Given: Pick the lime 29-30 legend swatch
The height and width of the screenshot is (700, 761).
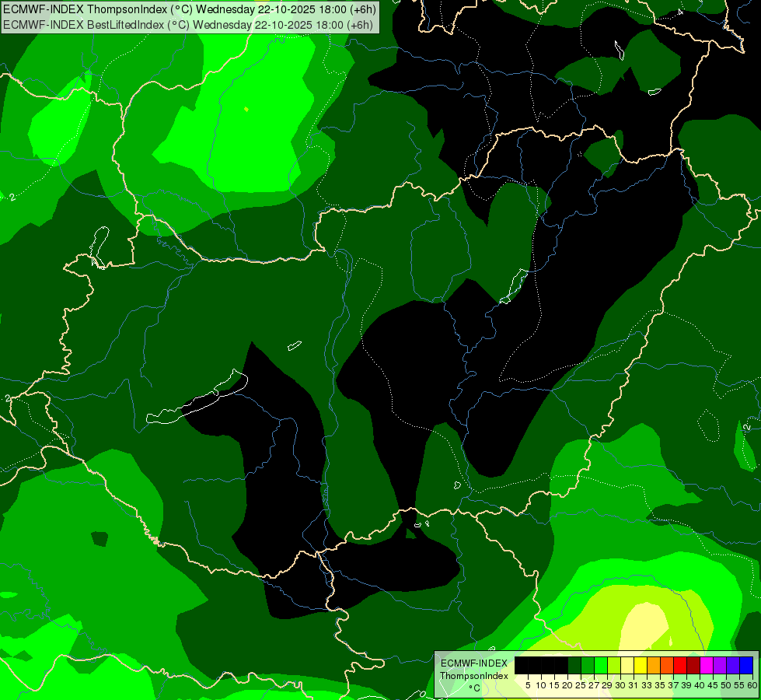Looking at the screenshot, I should coord(614,665).
